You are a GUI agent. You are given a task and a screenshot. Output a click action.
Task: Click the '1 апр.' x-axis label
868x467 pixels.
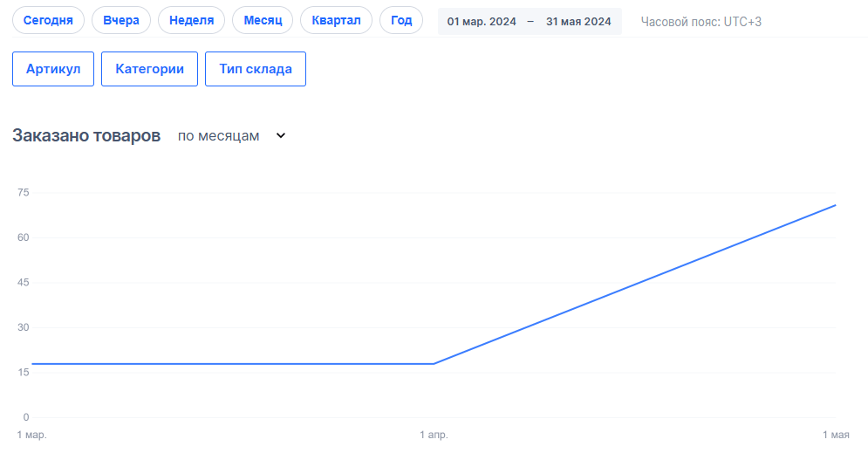click(434, 435)
